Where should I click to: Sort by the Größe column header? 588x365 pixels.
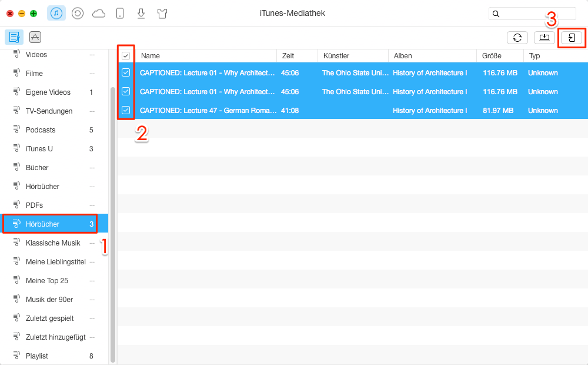tap(500, 55)
